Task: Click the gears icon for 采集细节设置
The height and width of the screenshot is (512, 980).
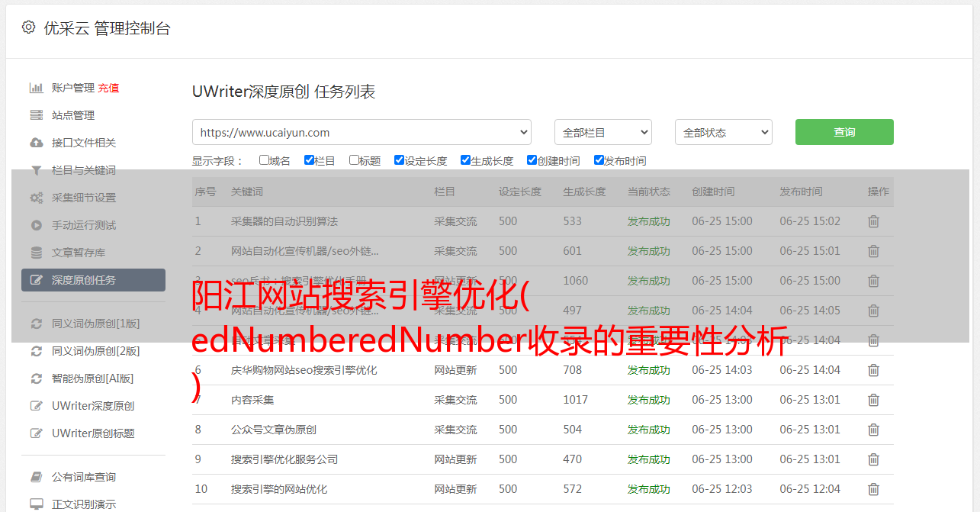Action: pos(36,198)
